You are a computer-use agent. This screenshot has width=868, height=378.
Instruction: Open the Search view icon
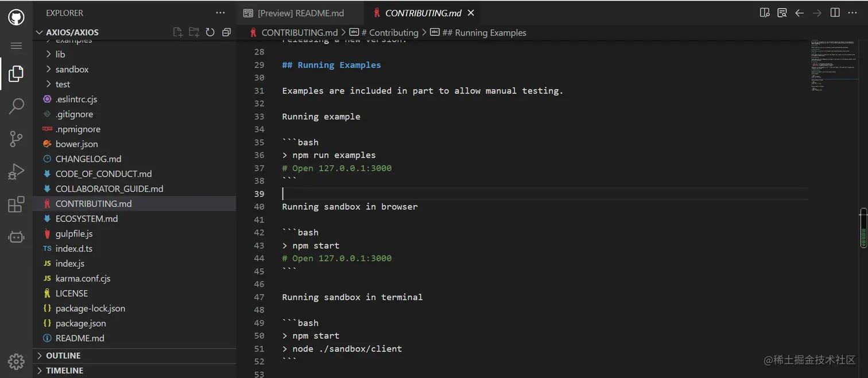pos(16,106)
